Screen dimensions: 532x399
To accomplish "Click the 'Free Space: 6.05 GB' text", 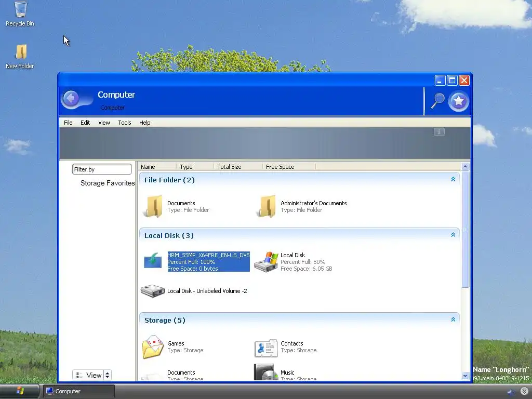I will pyautogui.click(x=307, y=269).
